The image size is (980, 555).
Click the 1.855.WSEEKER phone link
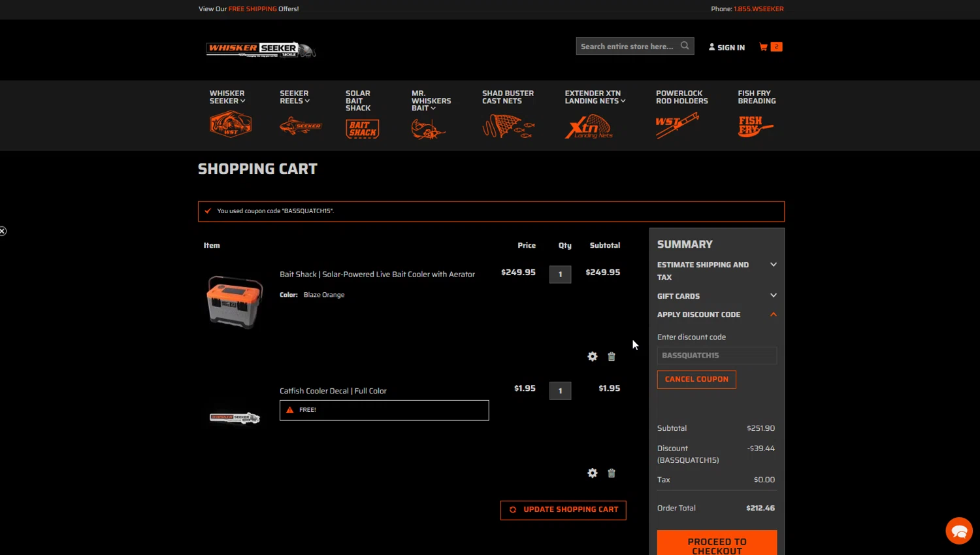pyautogui.click(x=759, y=9)
